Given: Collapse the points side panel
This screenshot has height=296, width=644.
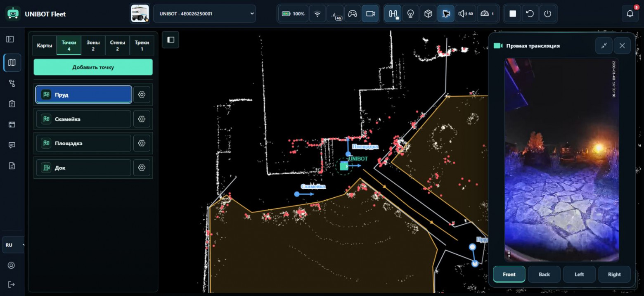Looking at the screenshot, I should [170, 40].
